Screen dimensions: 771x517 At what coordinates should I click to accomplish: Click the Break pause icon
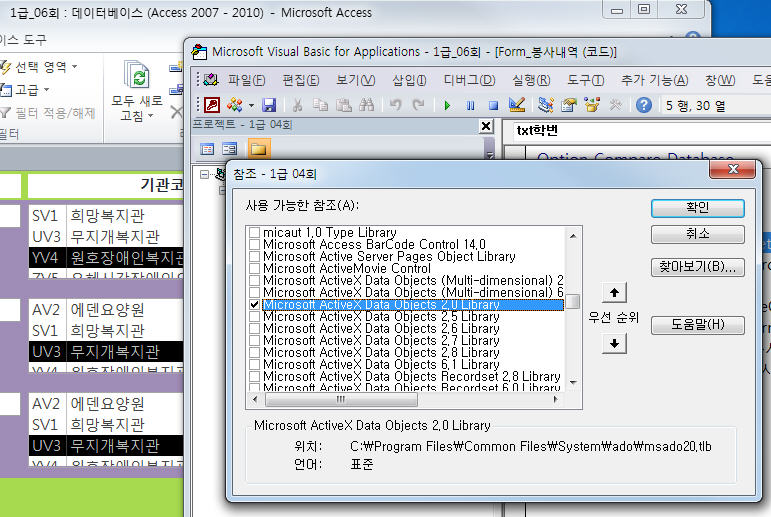click(x=470, y=104)
